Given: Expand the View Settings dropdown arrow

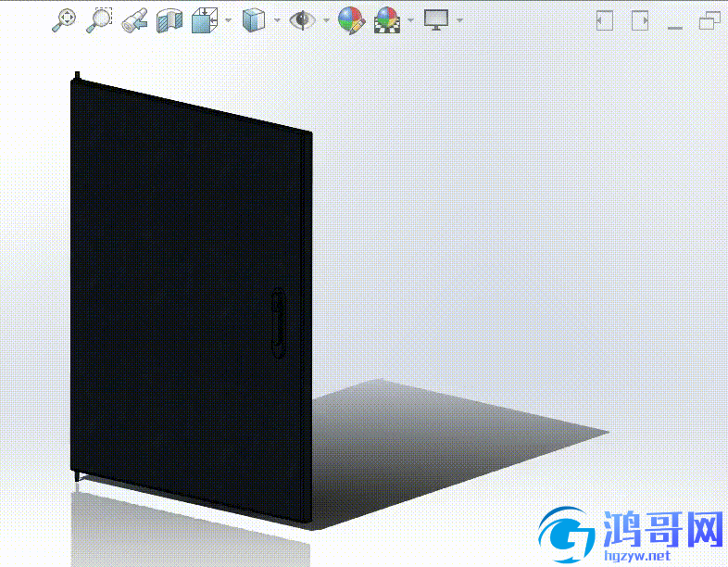Looking at the screenshot, I should 459,20.
